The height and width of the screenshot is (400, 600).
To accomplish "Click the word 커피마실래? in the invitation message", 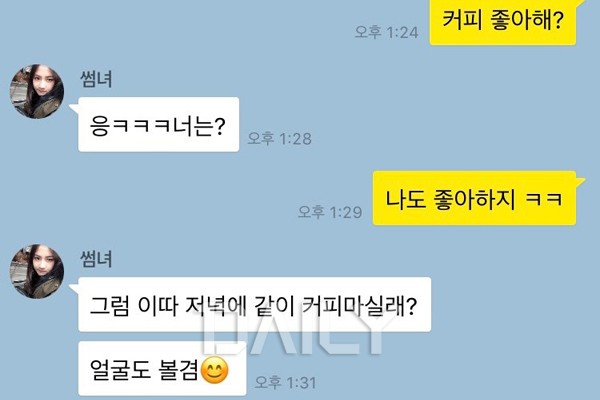I will coord(359,305).
